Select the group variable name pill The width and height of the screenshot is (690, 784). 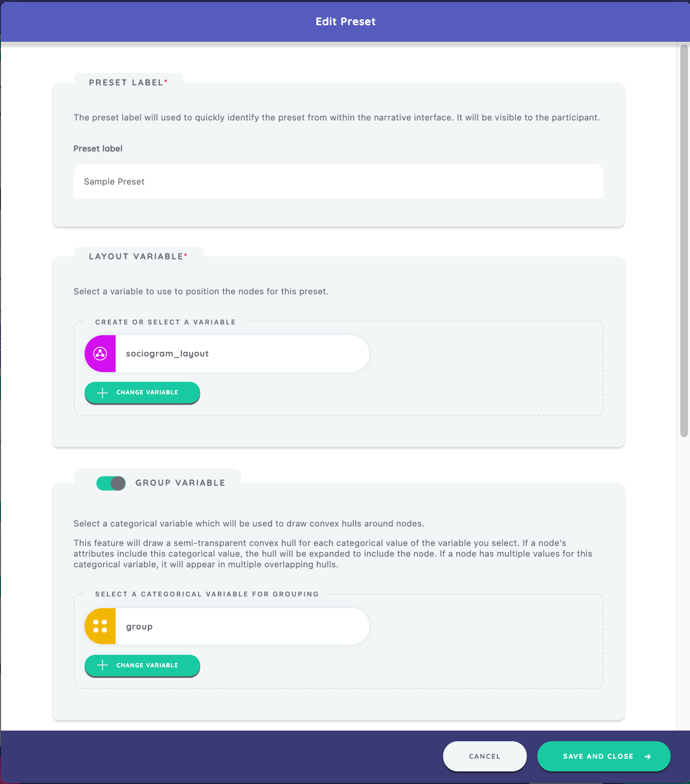[241, 626]
